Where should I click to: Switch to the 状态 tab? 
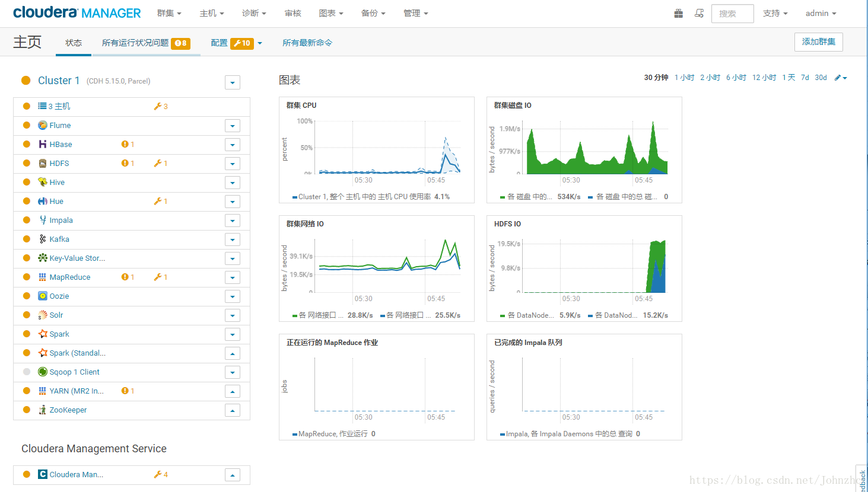[x=74, y=43]
